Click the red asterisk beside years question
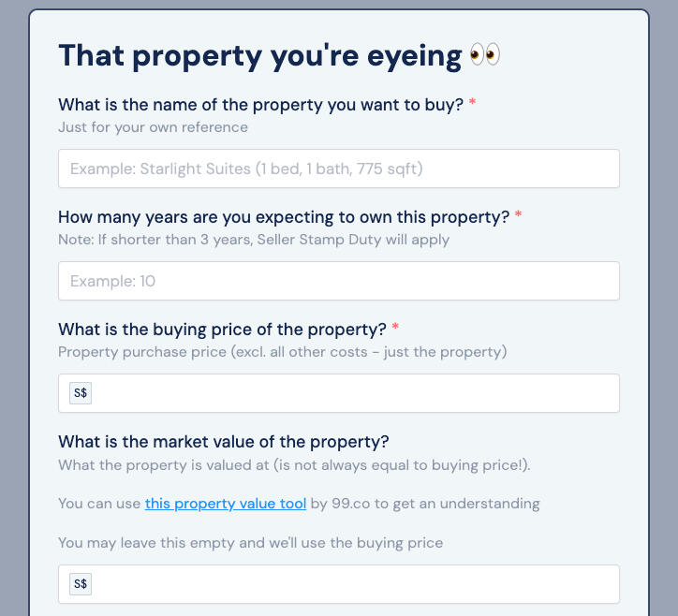Image resolution: width=678 pixels, height=616 pixels. 518,217
